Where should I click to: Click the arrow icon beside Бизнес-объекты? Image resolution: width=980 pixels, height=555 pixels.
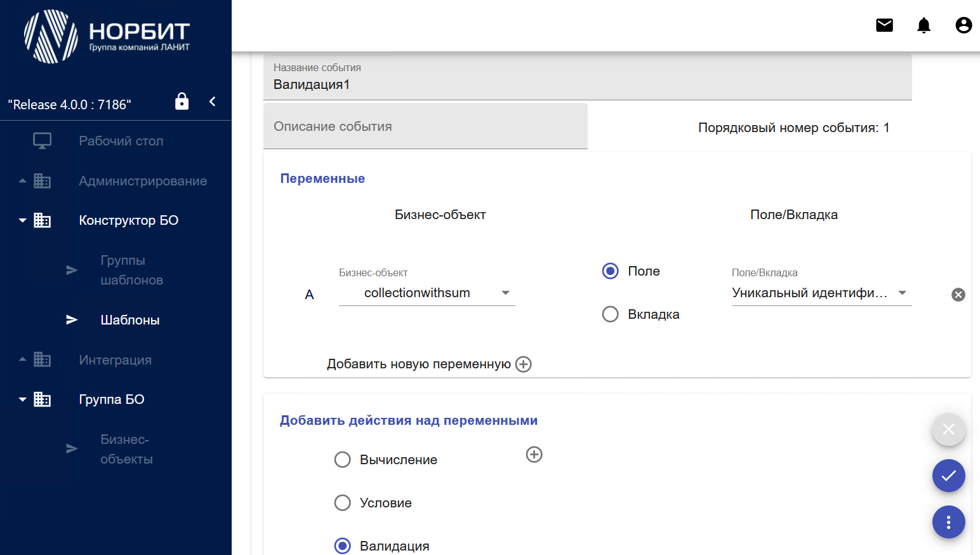click(x=72, y=449)
